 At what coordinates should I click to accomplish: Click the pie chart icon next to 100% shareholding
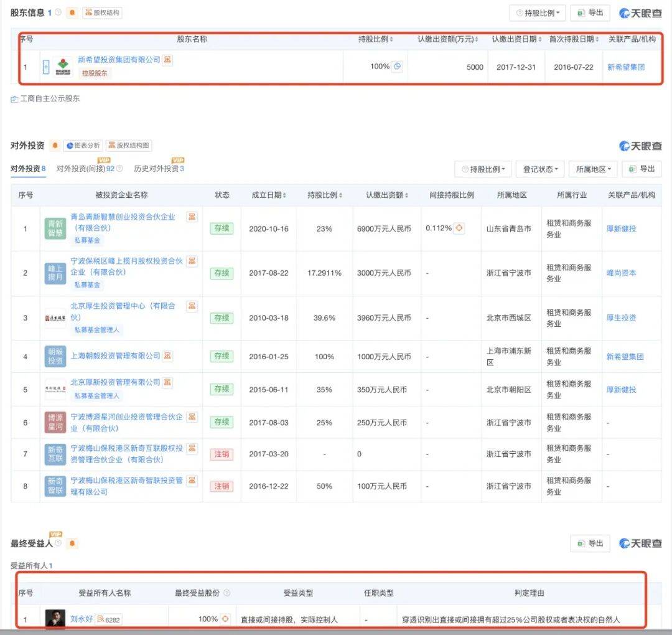pyautogui.click(x=398, y=67)
